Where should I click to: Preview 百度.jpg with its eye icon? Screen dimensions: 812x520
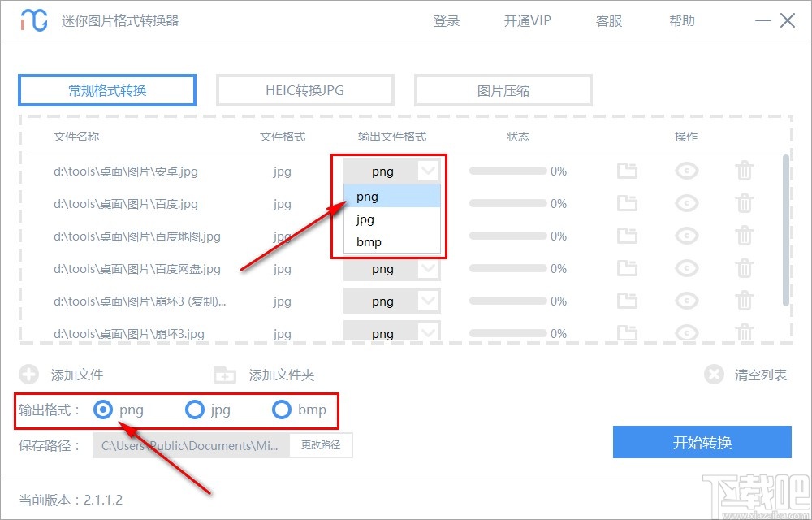[686, 203]
